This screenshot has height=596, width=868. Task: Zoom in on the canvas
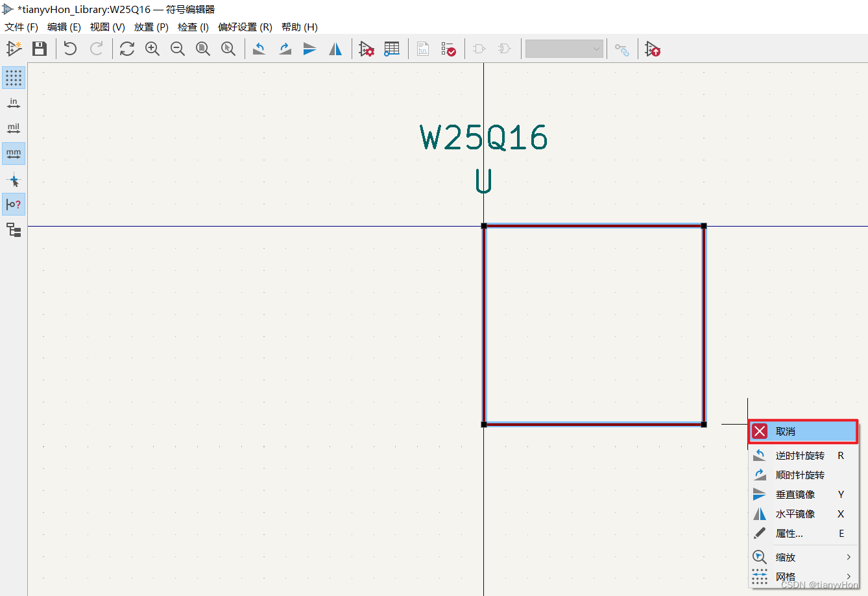tap(152, 49)
